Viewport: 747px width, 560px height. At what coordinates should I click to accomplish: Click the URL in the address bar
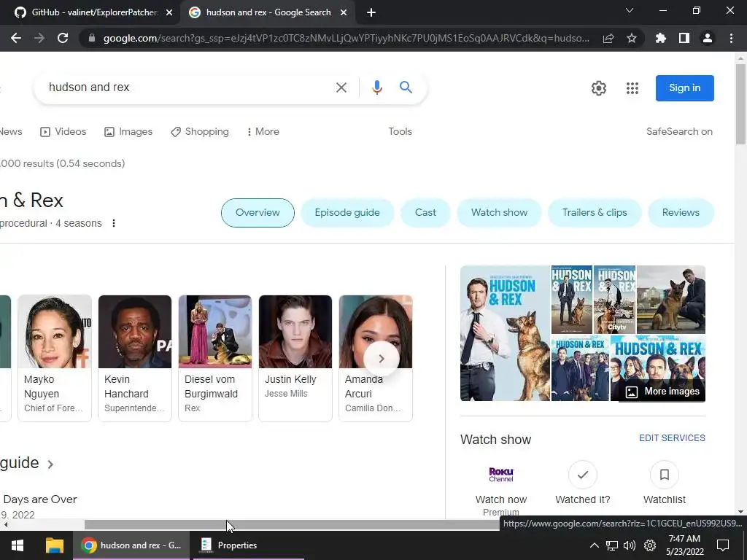point(347,38)
